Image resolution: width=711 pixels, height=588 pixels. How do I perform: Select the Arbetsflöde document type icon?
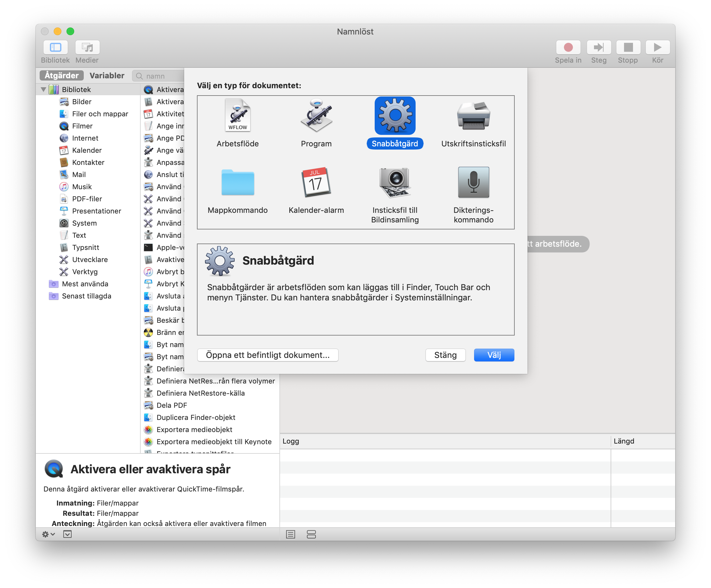point(238,115)
